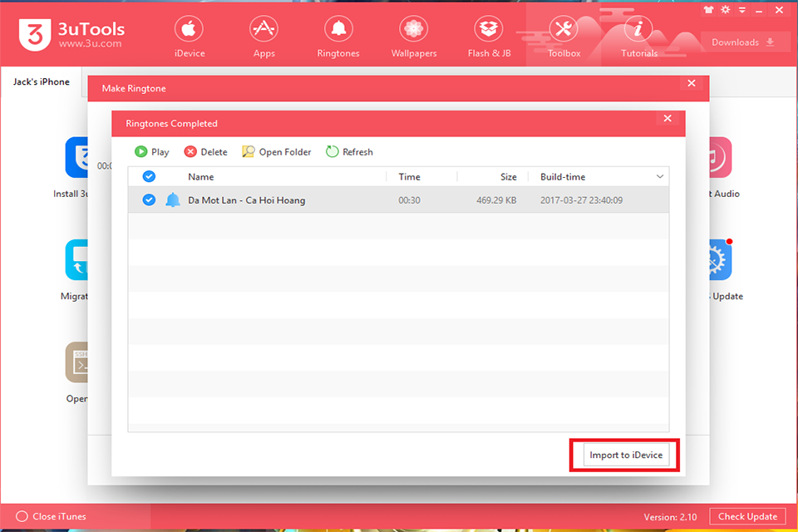
Task: Click the Version: 2.10 label
Action: pos(670,517)
